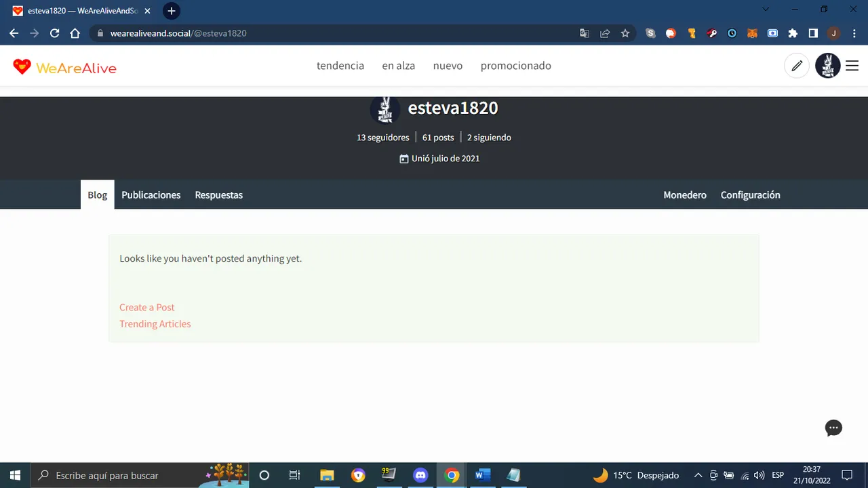Reload the current page
The image size is (868, 488).
click(x=55, y=33)
